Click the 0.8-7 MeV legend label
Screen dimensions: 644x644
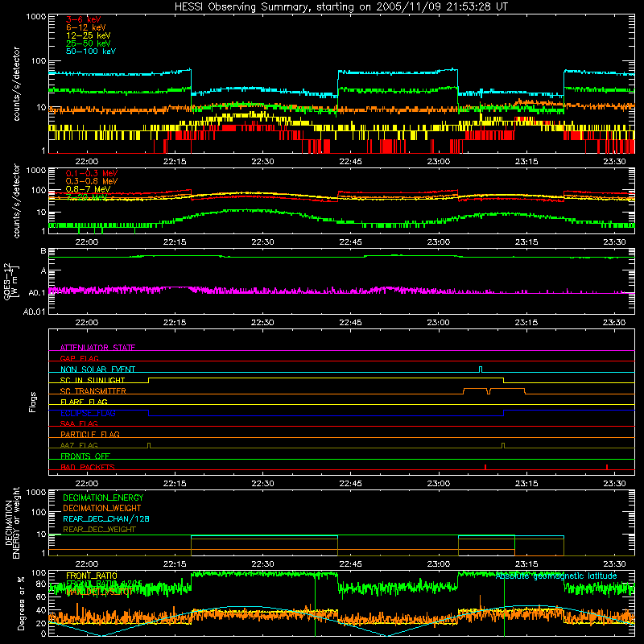tap(88, 189)
